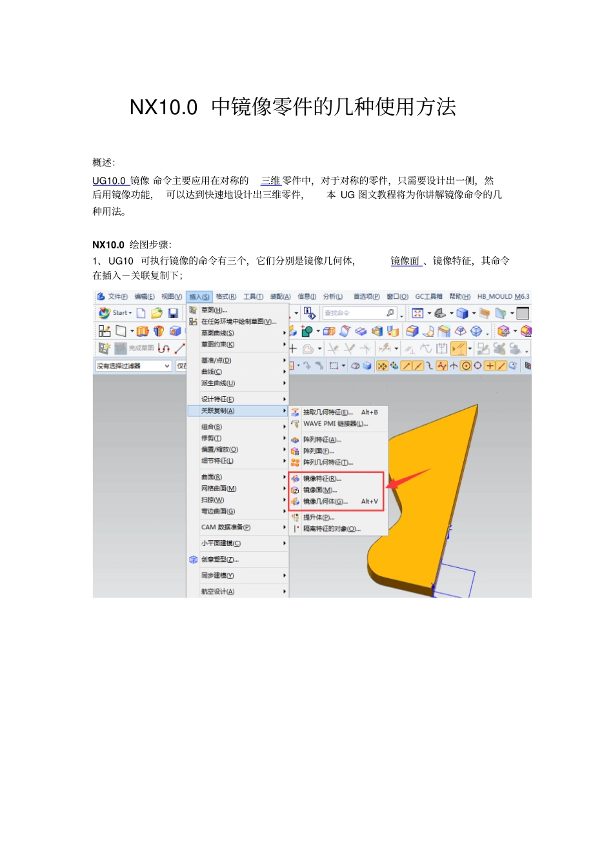
Task: Click the datum plane icon
Action: pyautogui.click(x=121, y=331)
